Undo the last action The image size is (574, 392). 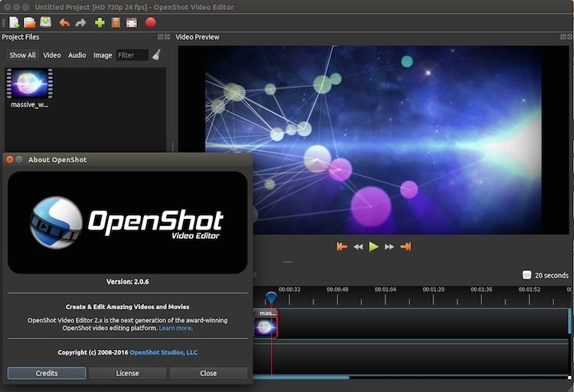tap(65, 22)
